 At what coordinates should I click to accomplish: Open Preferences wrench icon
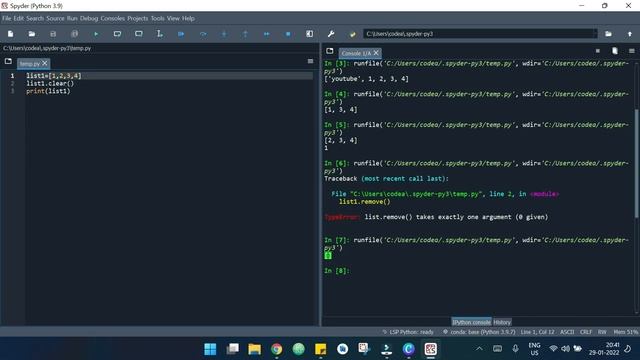point(331,34)
